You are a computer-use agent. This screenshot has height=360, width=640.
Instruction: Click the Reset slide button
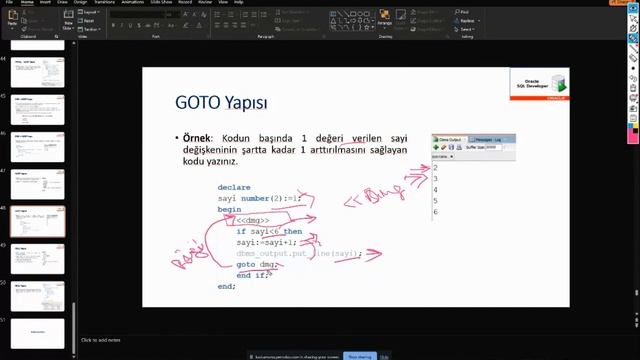86,21
